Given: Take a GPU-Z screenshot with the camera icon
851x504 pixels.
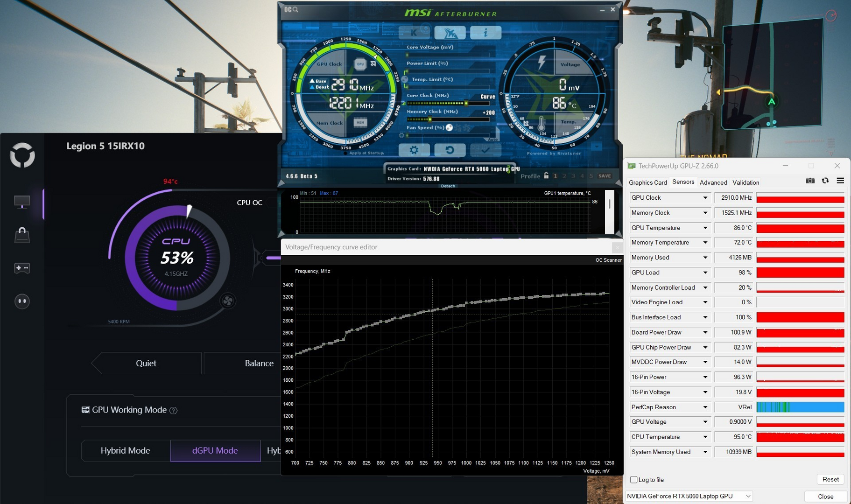Looking at the screenshot, I should [x=810, y=181].
